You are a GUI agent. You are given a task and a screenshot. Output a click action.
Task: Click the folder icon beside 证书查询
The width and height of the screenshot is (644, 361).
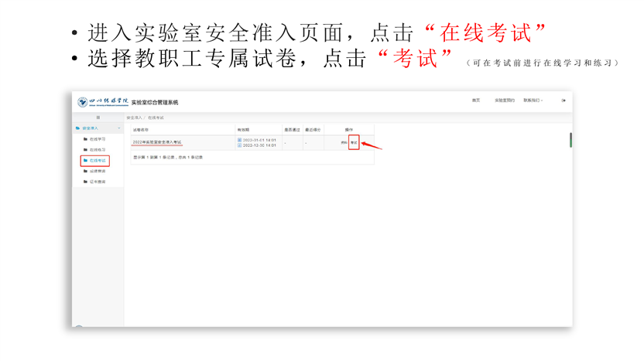click(x=85, y=182)
